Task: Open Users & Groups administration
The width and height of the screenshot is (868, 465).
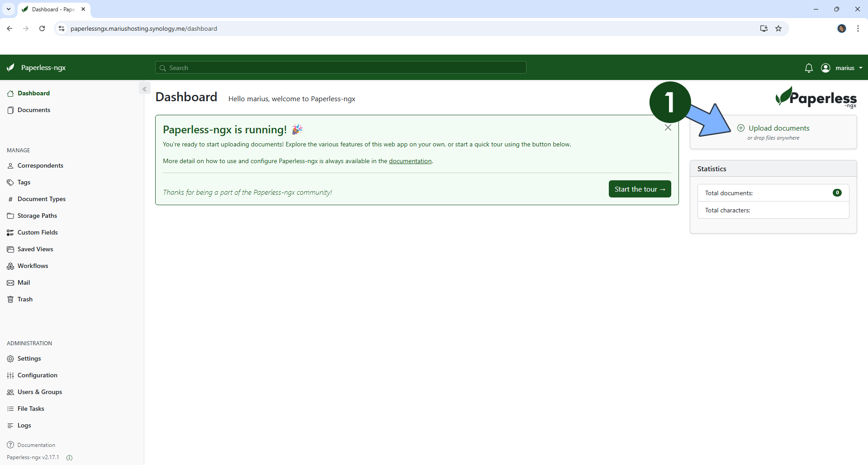Action: (x=40, y=392)
